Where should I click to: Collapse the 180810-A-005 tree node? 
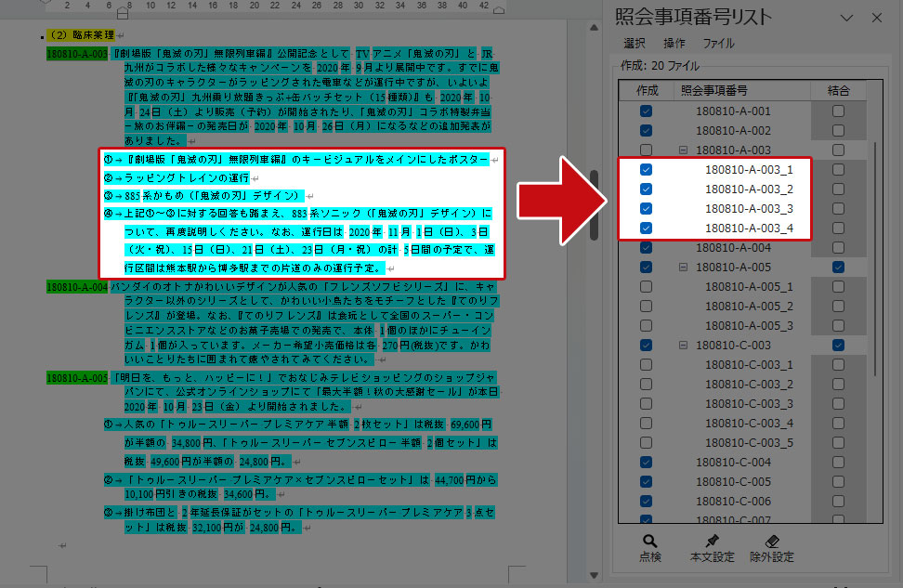coord(683,268)
